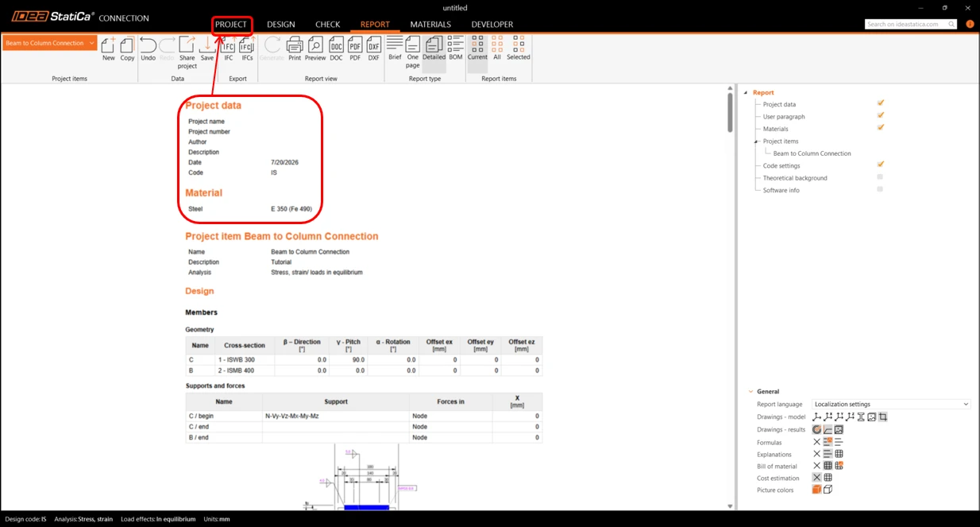Image resolution: width=980 pixels, height=527 pixels.
Task: Turn off Explanations with the X icon
Action: [816, 454]
